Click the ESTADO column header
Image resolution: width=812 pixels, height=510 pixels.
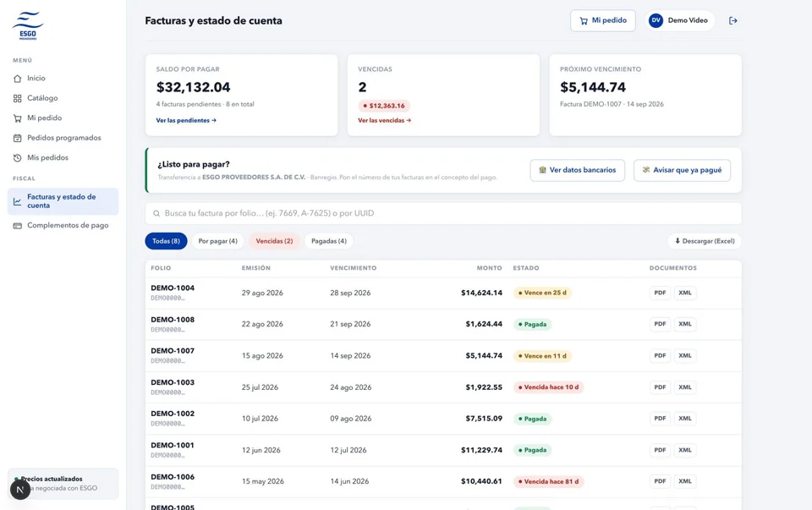point(526,268)
